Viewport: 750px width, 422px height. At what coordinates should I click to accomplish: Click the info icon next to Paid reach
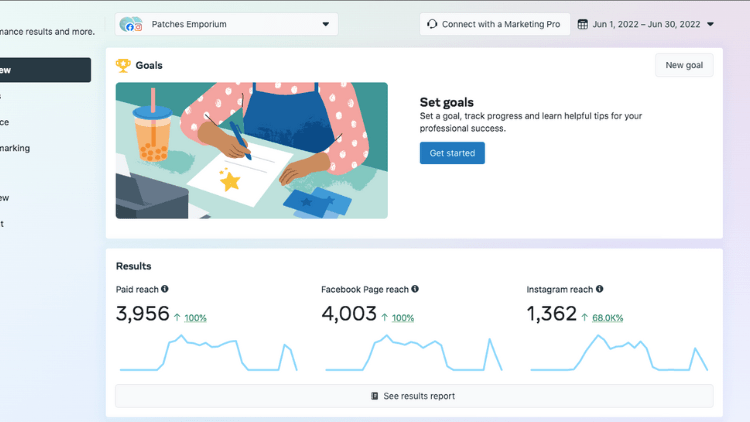[x=165, y=289]
